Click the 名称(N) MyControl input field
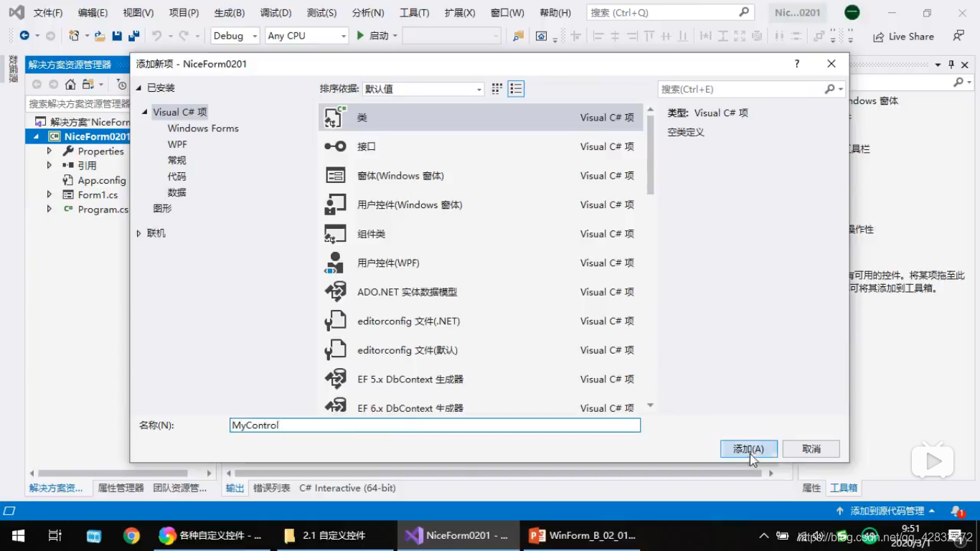The image size is (980, 551). tap(435, 425)
